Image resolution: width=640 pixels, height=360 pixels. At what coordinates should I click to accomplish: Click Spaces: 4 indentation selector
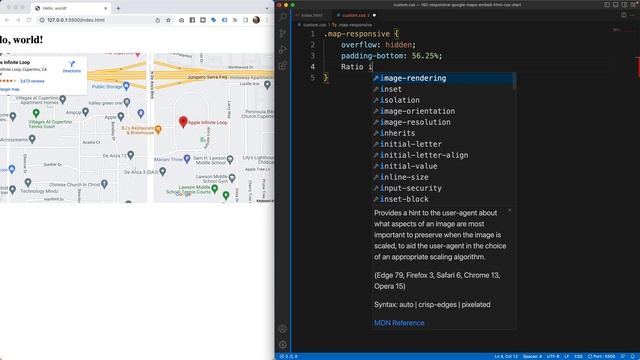point(532,356)
